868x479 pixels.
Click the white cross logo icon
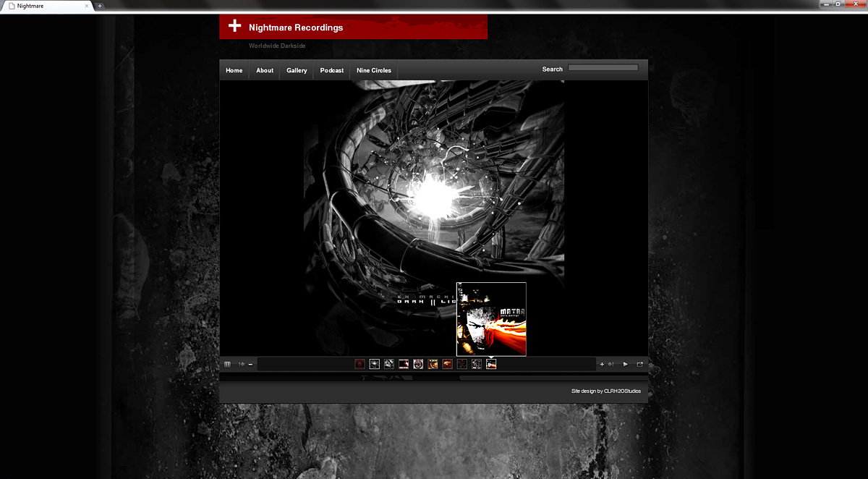(x=234, y=26)
